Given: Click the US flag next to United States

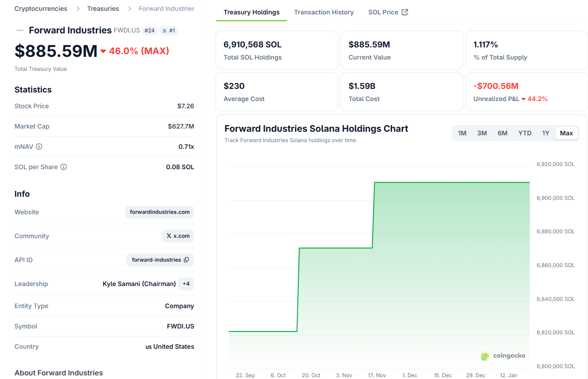Looking at the screenshot, I should click(149, 347).
